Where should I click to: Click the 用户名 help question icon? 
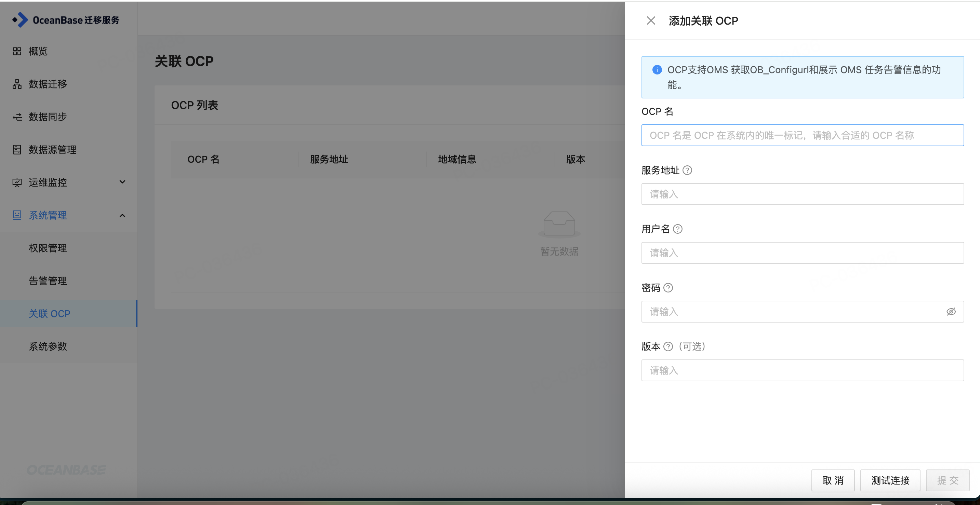[678, 229]
